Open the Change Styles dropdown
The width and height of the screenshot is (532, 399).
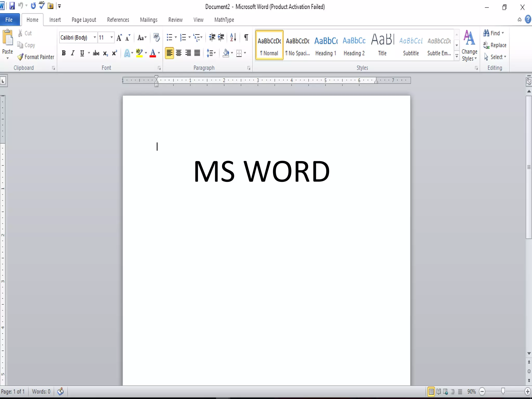click(469, 46)
